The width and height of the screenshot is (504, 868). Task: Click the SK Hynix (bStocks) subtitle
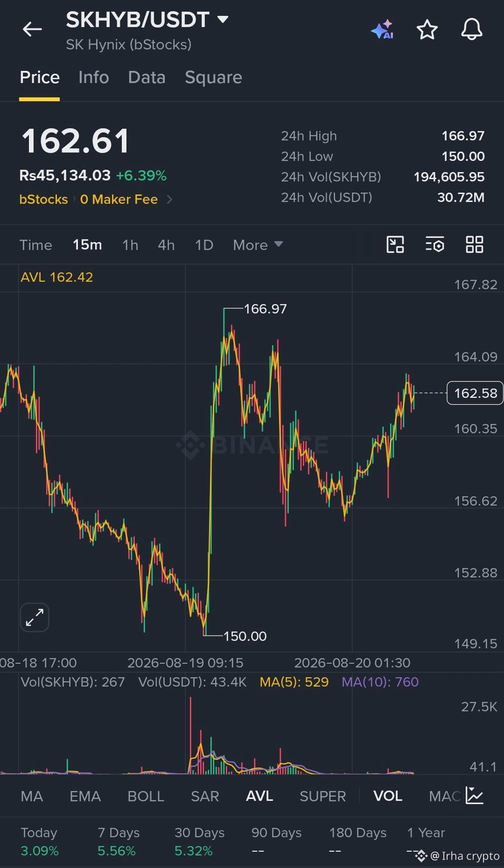point(128,45)
